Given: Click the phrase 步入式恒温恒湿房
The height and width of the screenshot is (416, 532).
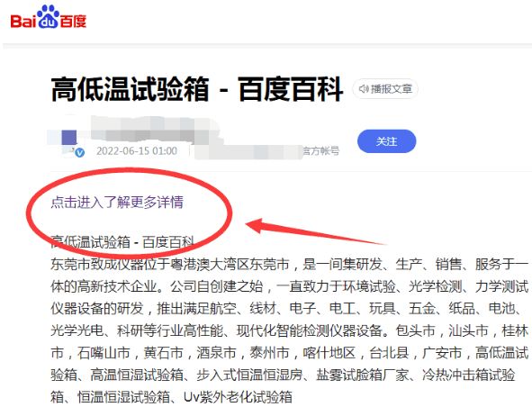Looking at the screenshot, I should click(x=249, y=375).
